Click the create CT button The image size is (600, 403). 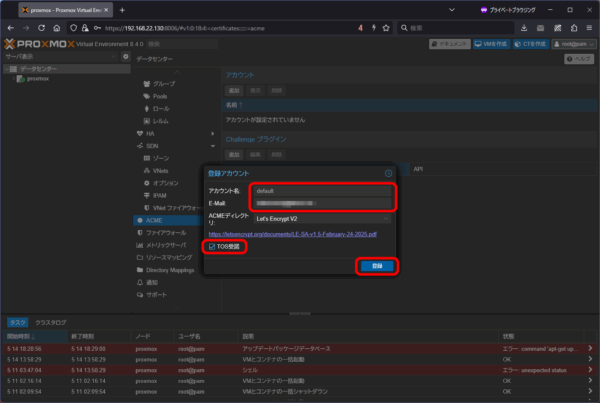[531, 44]
